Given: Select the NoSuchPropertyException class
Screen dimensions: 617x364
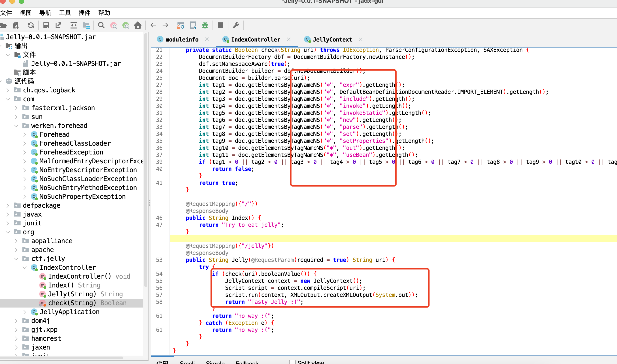Looking at the screenshot, I should click(x=82, y=196).
